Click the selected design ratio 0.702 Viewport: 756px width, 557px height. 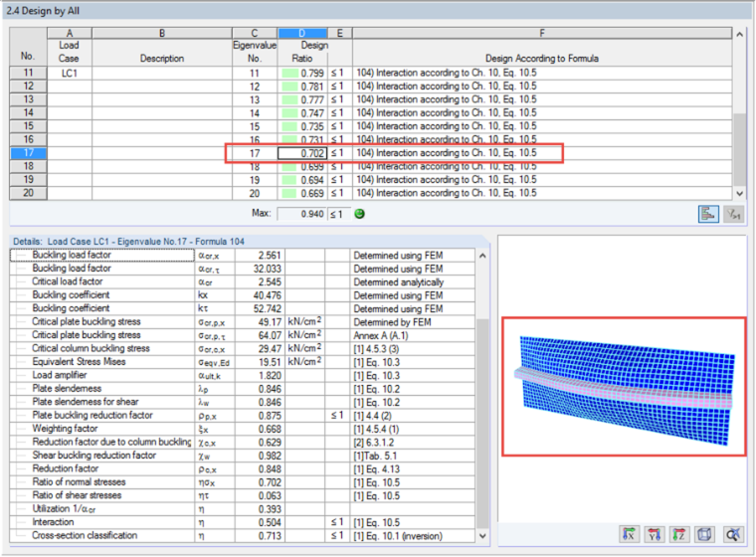(302, 153)
